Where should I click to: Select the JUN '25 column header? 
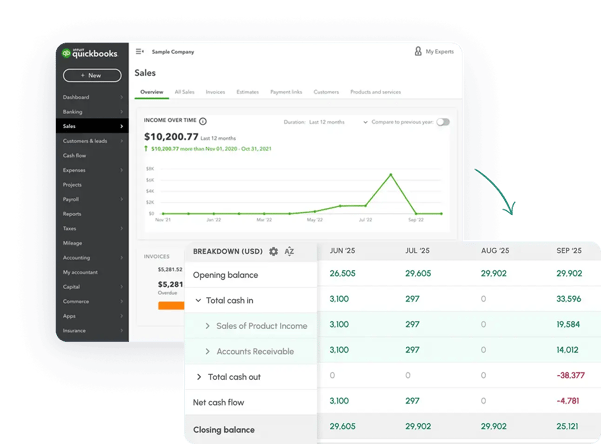pos(342,251)
